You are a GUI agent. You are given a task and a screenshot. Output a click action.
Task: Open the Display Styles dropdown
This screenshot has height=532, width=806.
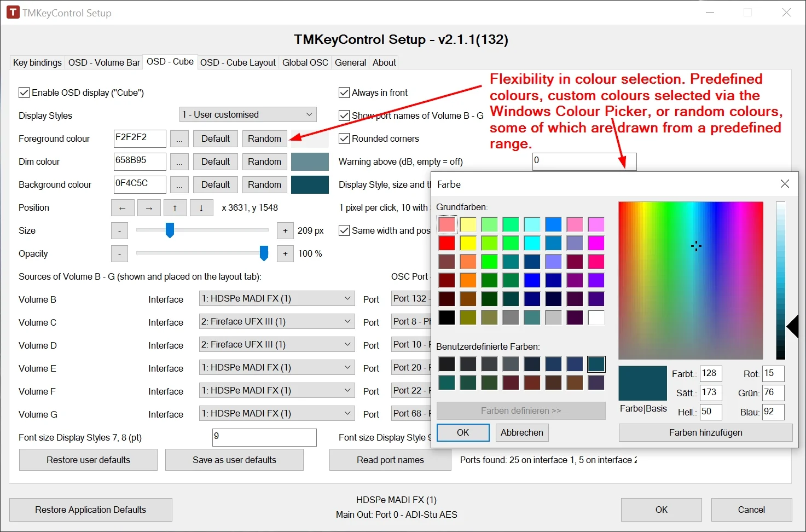248,114
